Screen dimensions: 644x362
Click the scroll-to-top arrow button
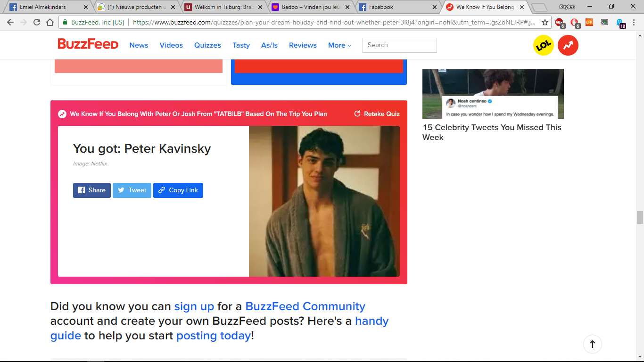pos(593,344)
